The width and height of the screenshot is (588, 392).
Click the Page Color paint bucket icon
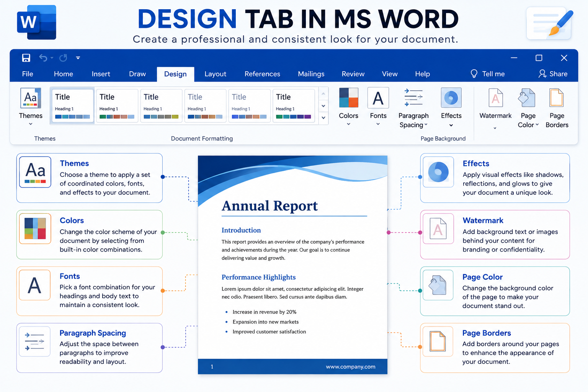[526, 98]
